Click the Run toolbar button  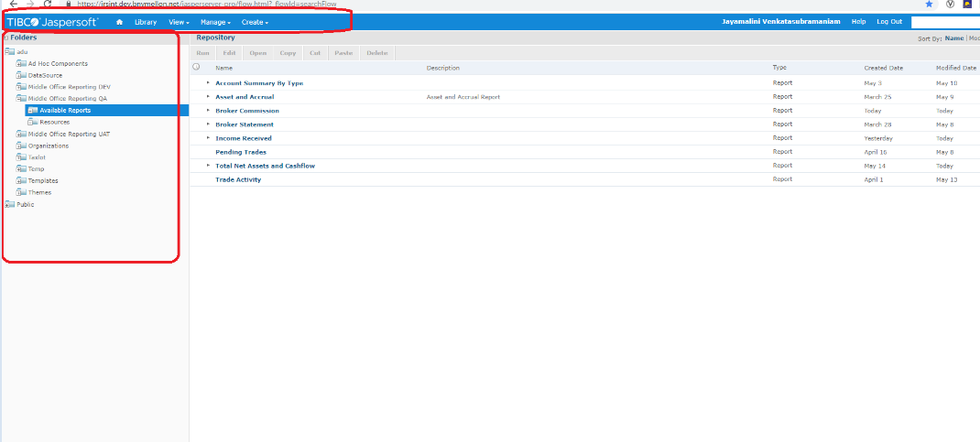[x=203, y=53]
